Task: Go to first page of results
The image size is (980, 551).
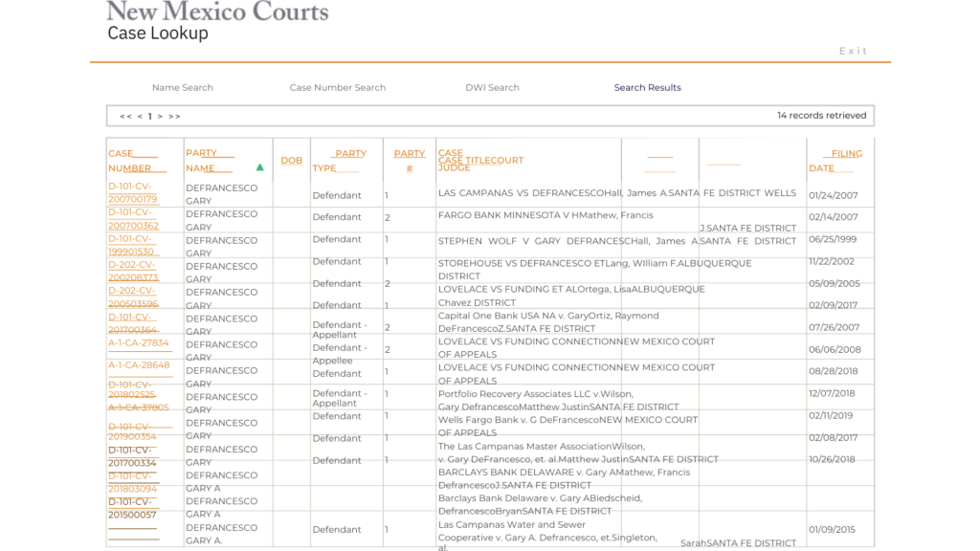Action: pos(125,117)
